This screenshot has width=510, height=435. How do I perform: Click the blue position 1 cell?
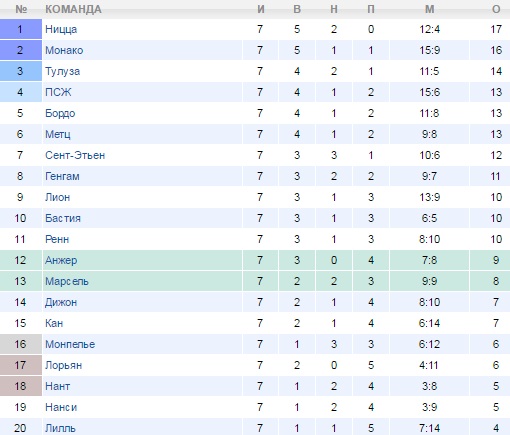click(x=21, y=29)
